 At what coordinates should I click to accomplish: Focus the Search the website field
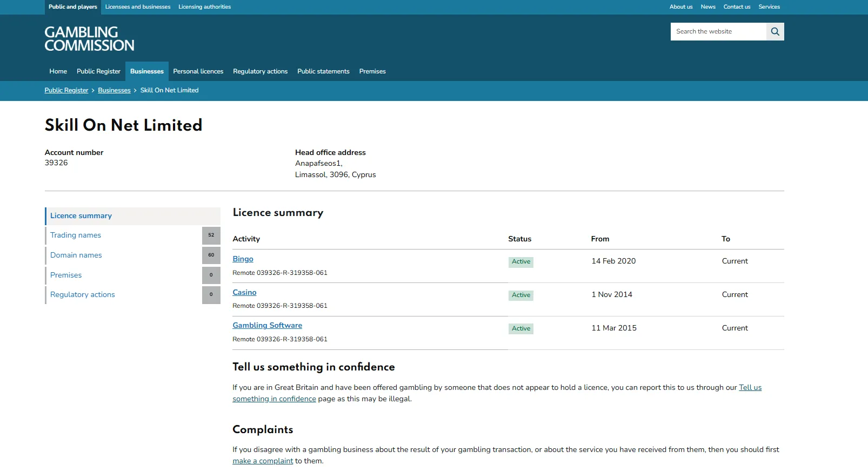(x=718, y=31)
